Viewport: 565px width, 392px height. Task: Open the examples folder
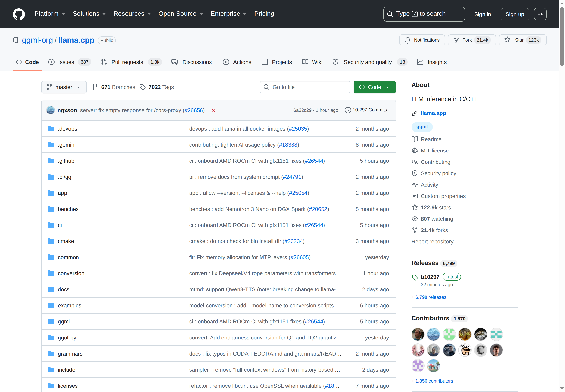[x=69, y=306]
